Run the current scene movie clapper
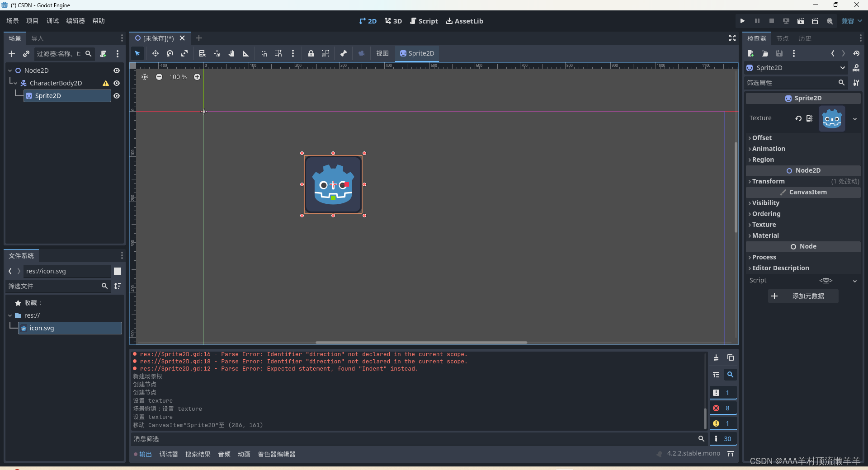Image resolution: width=868 pixels, height=470 pixels. coord(801,21)
